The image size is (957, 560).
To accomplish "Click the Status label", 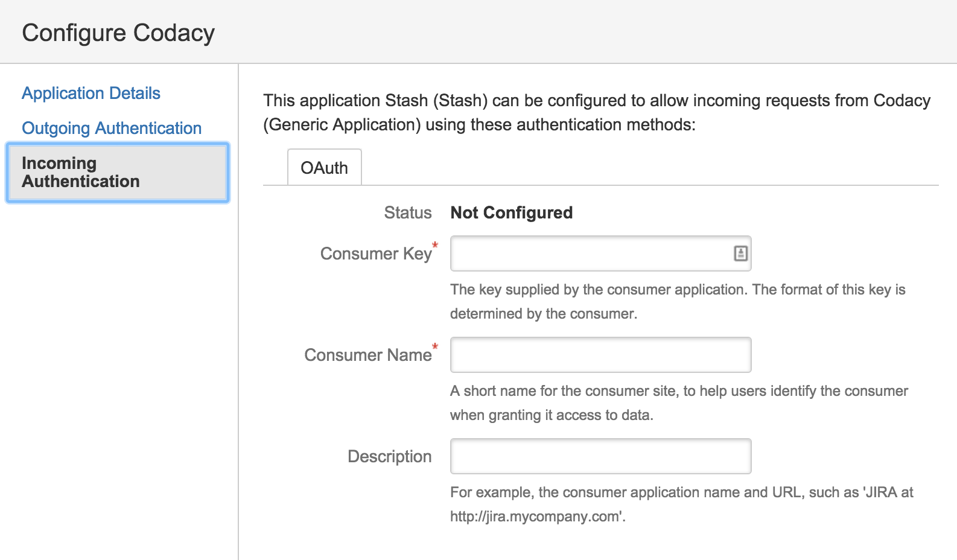I will [408, 213].
